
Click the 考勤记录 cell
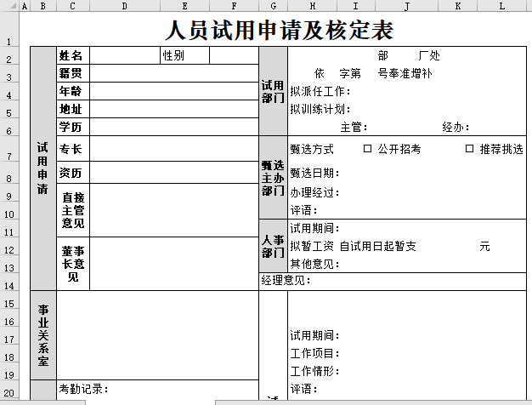coord(157,390)
